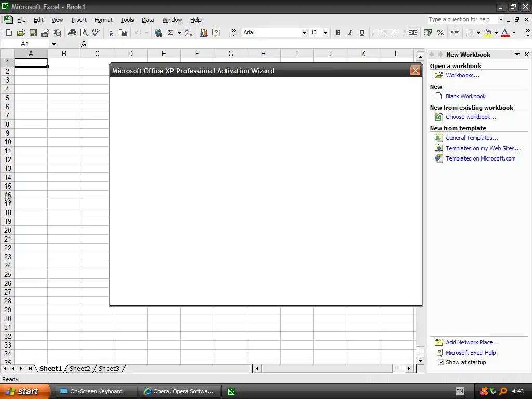This screenshot has height=399, width=532.
Task: Open the Fill Color dropdown arrow
Action: [496, 33]
